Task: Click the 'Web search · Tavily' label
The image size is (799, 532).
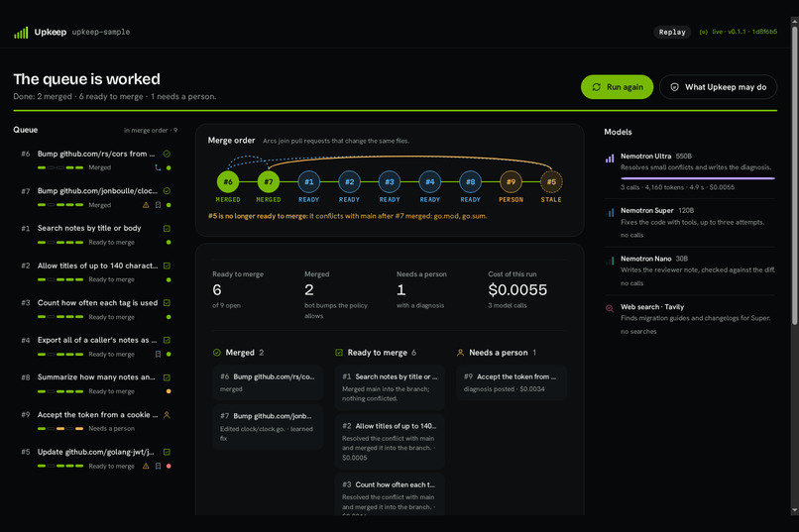Action: pos(652,307)
